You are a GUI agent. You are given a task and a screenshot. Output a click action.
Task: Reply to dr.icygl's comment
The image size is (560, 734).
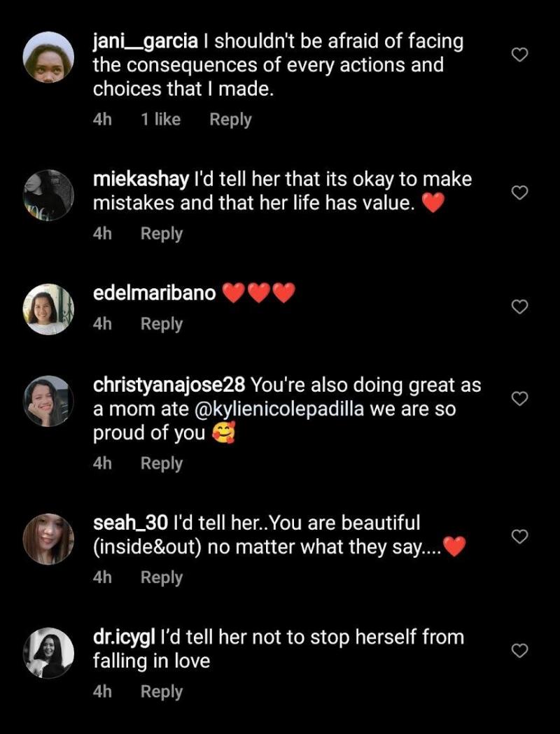pyautogui.click(x=162, y=691)
